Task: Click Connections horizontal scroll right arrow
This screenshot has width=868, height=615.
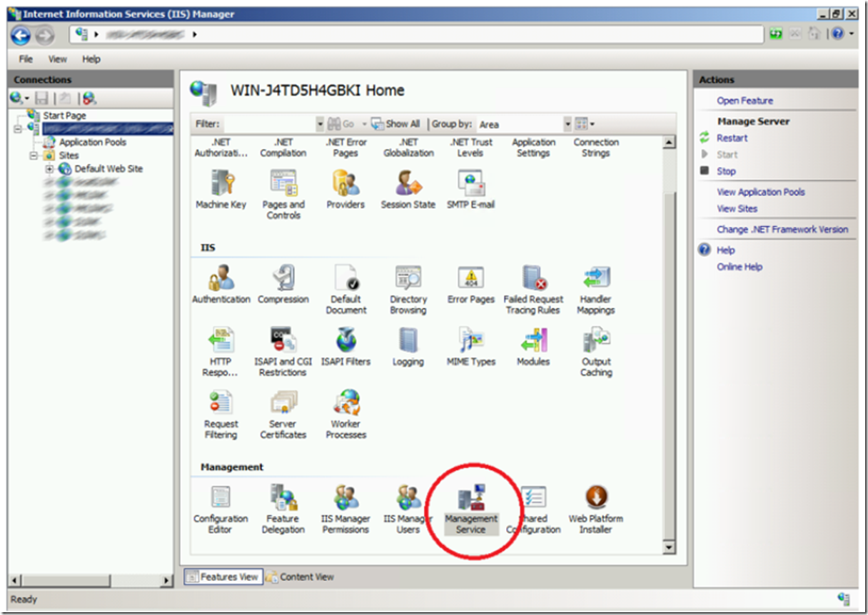Action: [x=168, y=581]
